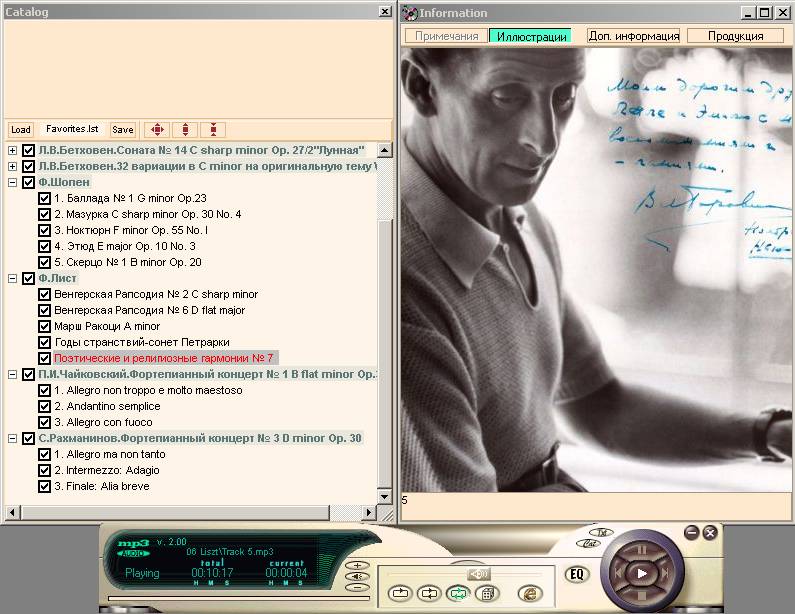Collapse the Ф.Лист tree group
This screenshot has height=614, width=795.
click(12, 278)
